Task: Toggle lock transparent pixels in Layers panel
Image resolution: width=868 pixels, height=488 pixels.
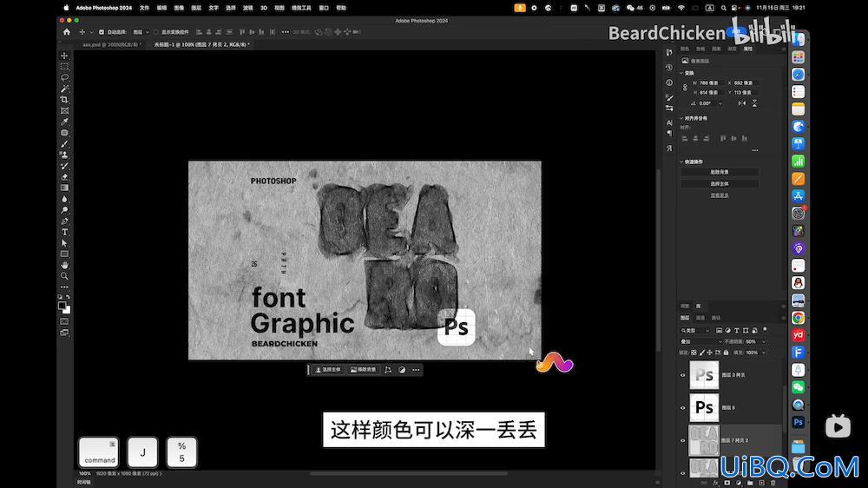Action: click(x=694, y=353)
